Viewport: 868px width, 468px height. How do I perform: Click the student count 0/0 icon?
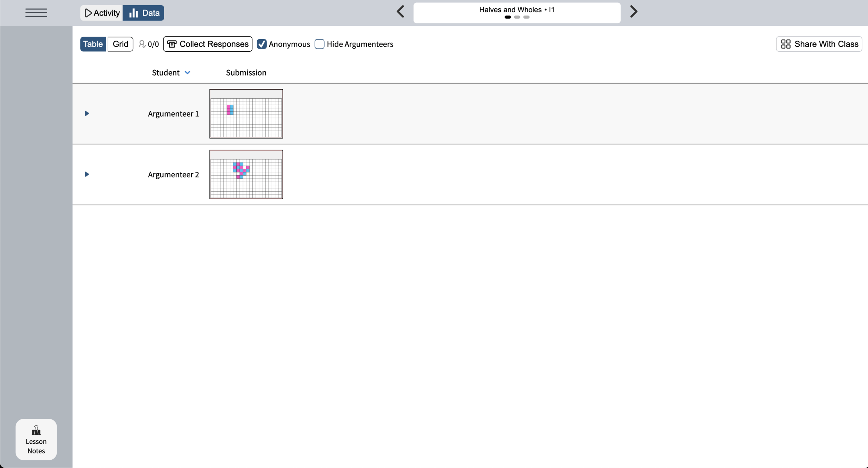click(x=142, y=44)
